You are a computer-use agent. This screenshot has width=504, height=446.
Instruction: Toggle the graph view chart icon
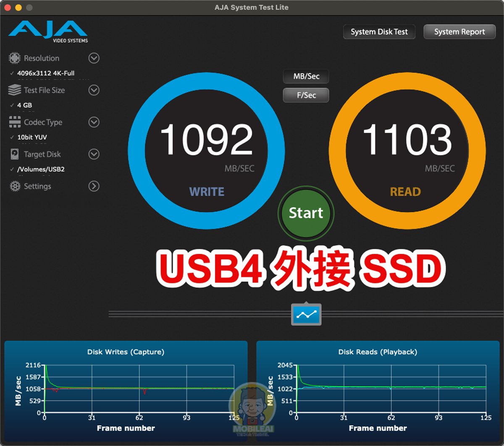(306, 314)
